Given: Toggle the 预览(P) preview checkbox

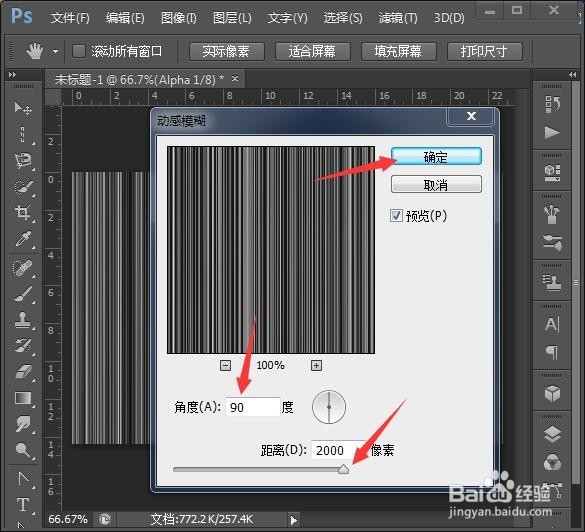Looking at the screenshot, I should (x=396, y=216).
